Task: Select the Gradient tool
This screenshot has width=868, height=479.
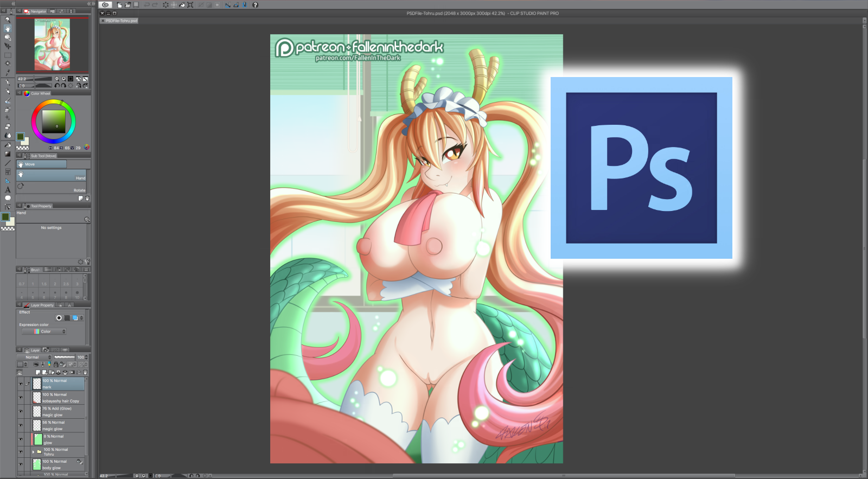Action: click(8, 154)
